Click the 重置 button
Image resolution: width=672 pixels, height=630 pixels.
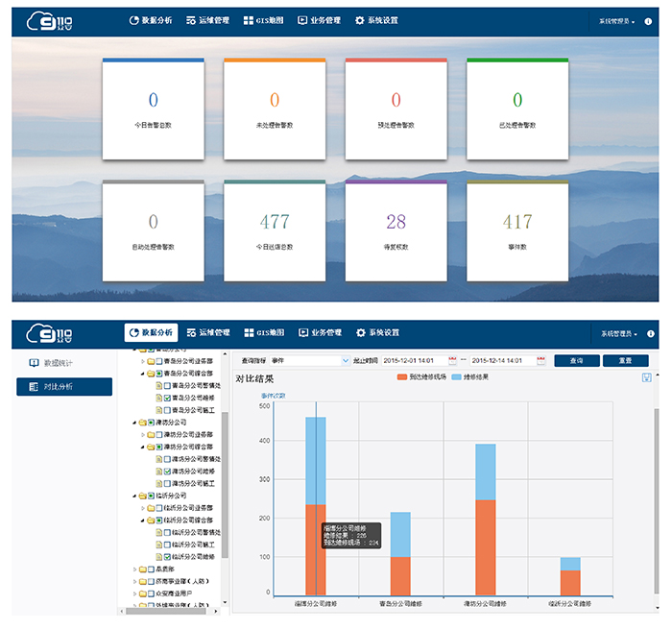(625, 360)
